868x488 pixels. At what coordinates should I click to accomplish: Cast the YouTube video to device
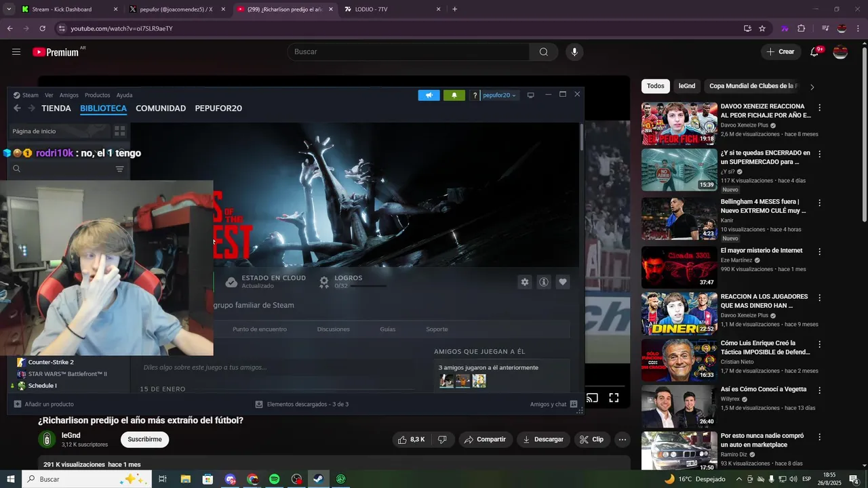click(x=592, y=398)
